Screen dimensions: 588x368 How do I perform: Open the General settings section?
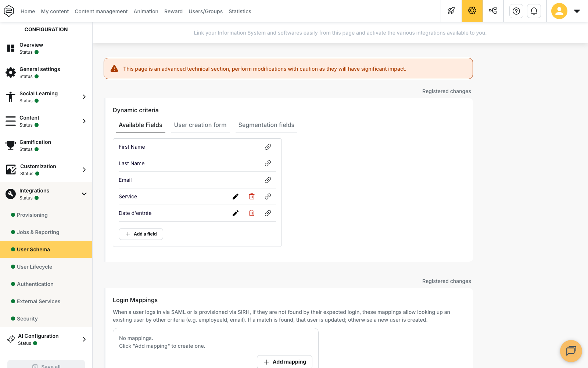pyautogui.click(x=46, y=72)
